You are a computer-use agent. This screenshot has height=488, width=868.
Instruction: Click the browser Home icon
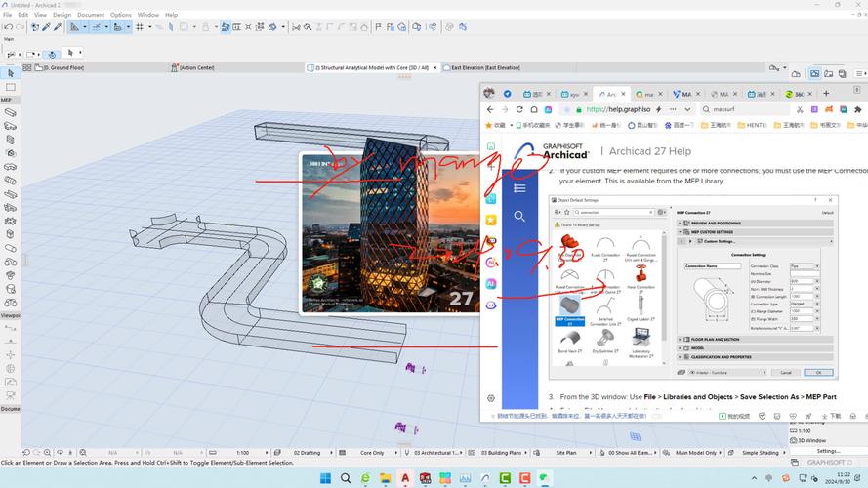[534, 109]
